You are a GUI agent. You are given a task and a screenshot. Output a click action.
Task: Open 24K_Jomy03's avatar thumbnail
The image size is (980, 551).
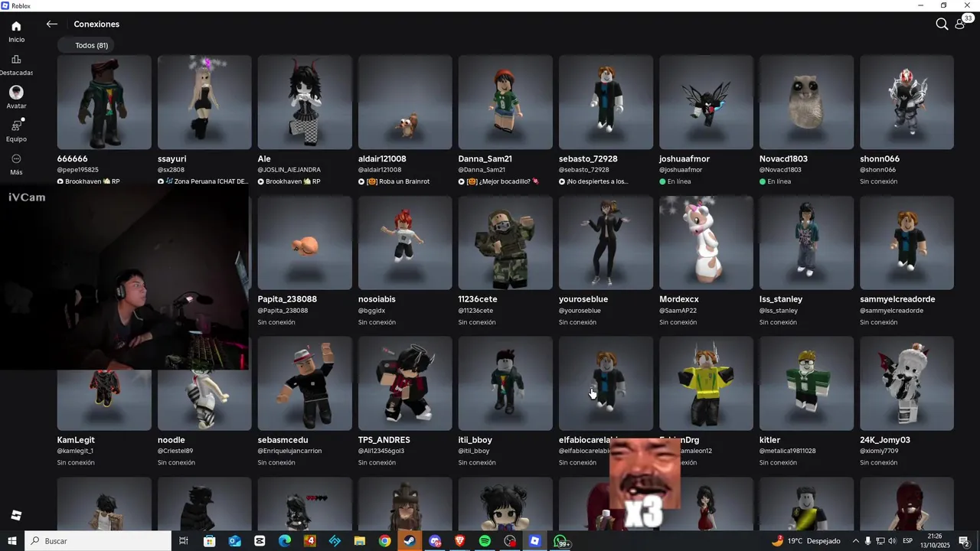906,383
